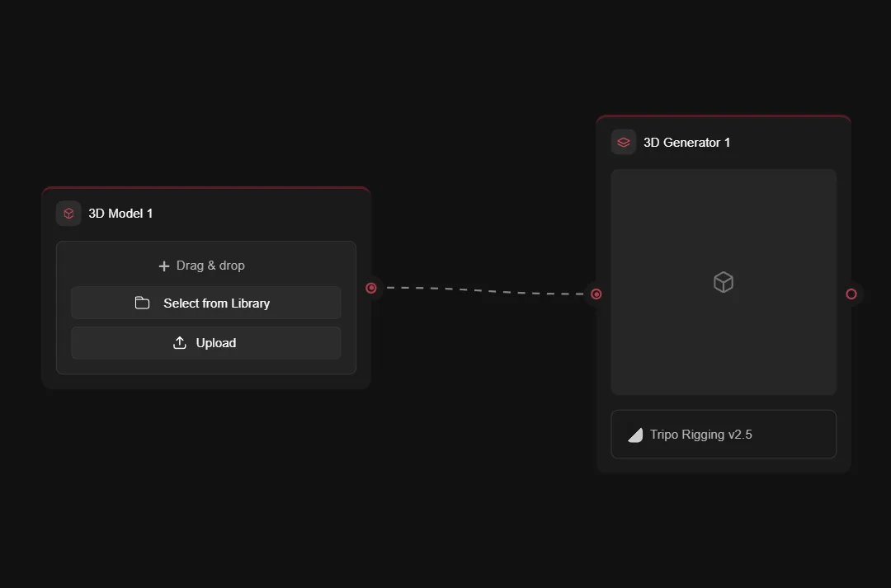Click the dashed connection line between nodes
The image size is (891, 588).
click(x=483, y=290)
